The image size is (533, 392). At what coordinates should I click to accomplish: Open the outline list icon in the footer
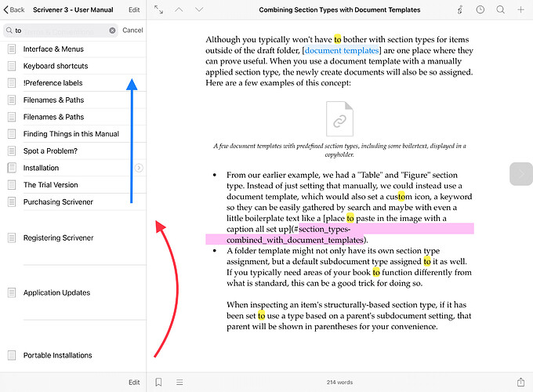tap(179, 382)
